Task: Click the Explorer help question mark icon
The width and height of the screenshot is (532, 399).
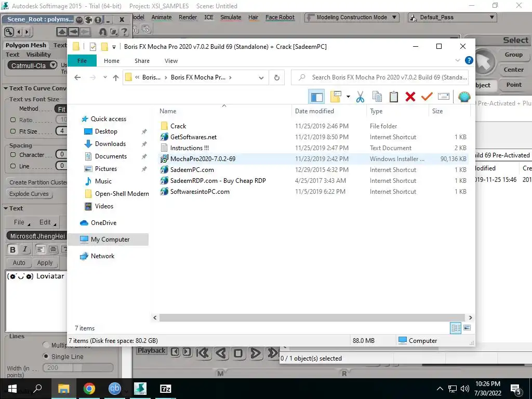Action: [469, 60]
